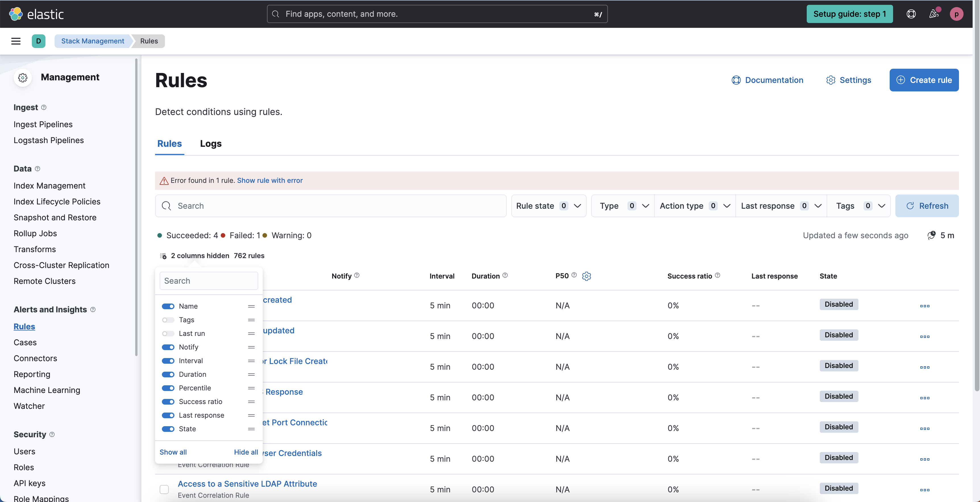The height and width of the screenshot is (502, 980).
Task: Expand the Type filter dropdown
Action: tap(622, 206)
